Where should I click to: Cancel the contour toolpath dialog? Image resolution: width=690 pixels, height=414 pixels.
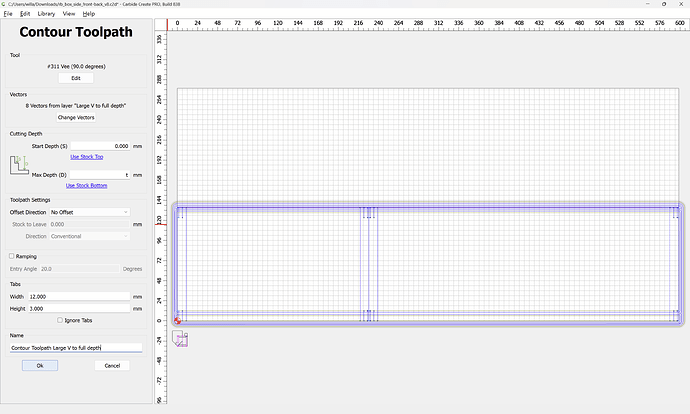click(x=112, y=365)
